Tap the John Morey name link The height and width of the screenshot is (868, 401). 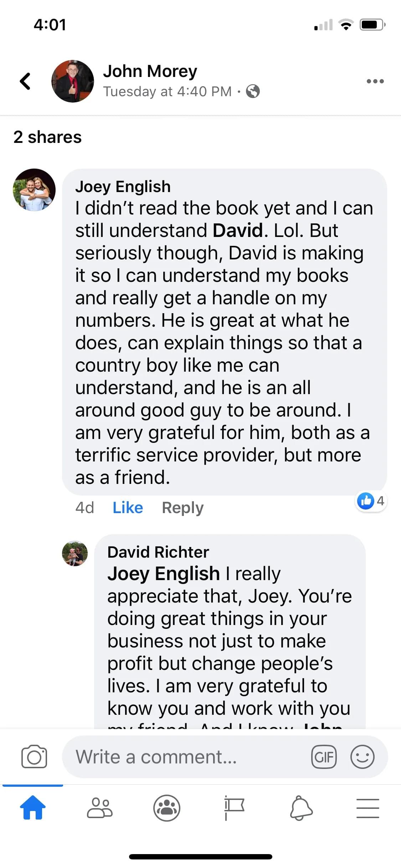tap(150, 71)
